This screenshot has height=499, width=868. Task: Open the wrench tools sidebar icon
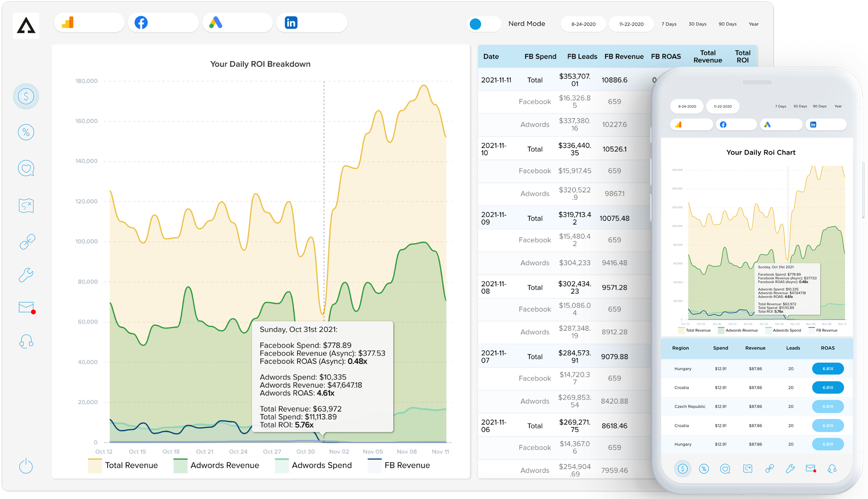click(x=26, y=275)
